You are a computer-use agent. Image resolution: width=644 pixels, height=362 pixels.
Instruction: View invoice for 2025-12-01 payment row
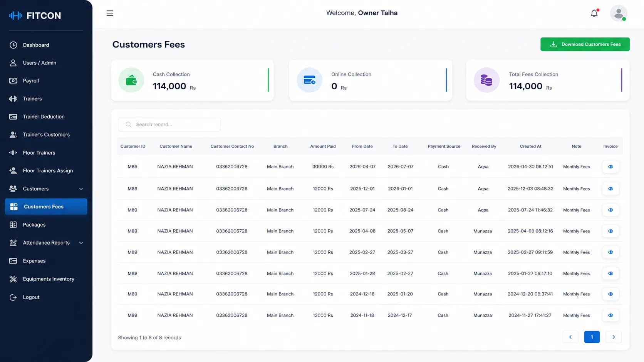tap(610, 189)
